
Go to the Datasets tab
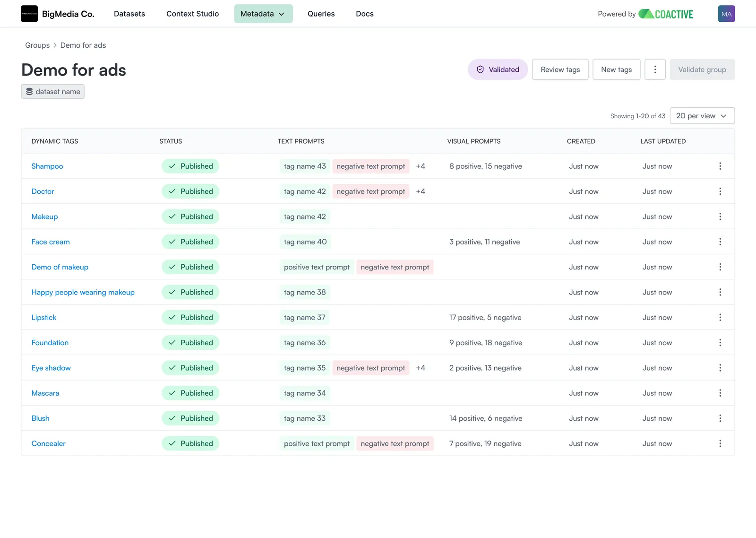(129, 14)
